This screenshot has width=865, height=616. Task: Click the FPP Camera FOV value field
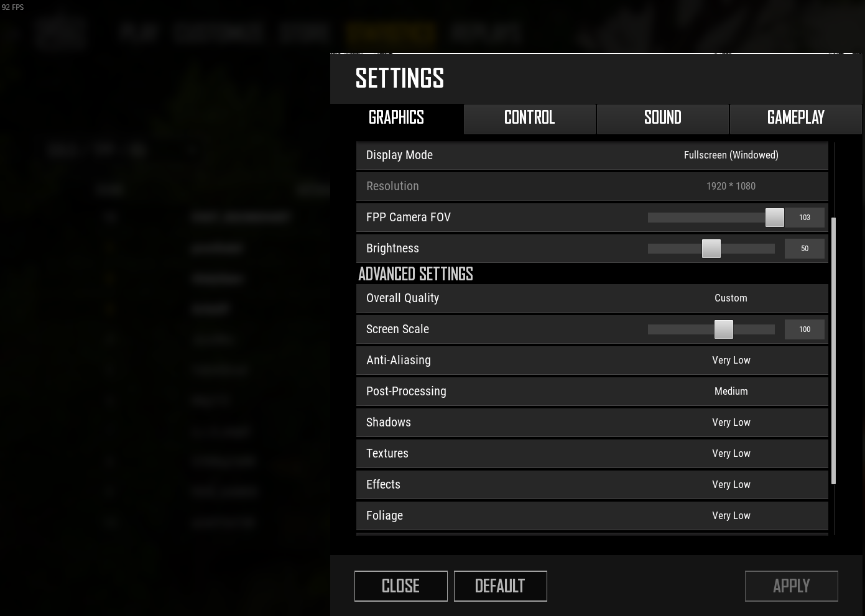point(805,218)
